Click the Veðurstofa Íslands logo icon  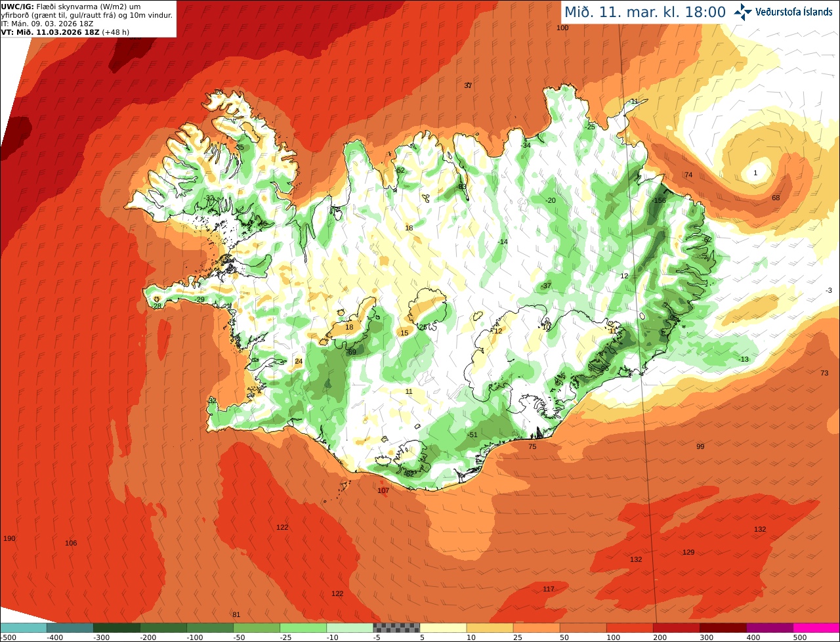point(743,11)
